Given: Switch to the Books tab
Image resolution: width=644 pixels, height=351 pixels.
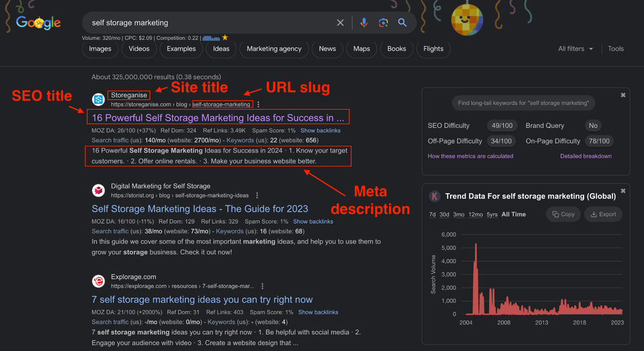Looking at the screenshot, I should click(x=396, y=49).
